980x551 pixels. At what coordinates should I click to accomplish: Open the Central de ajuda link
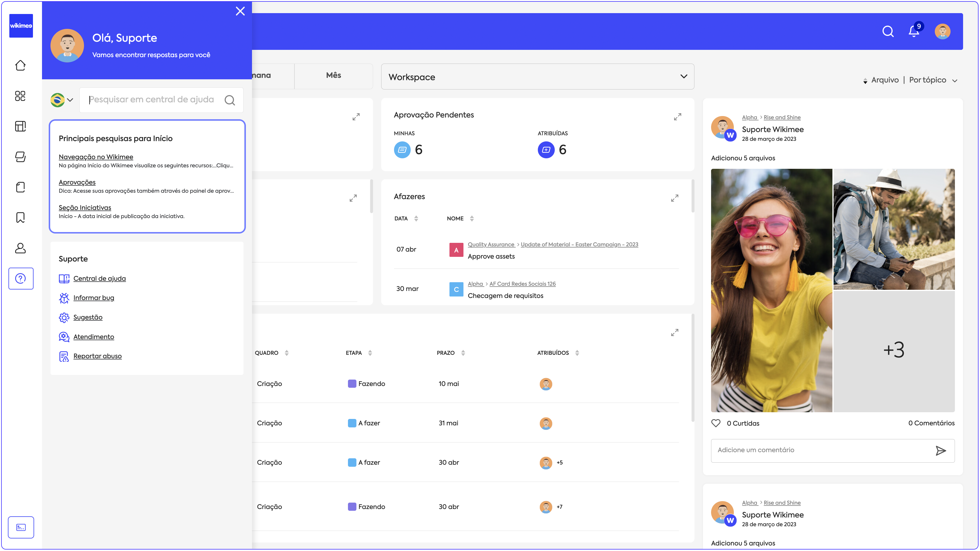point(99,278)
